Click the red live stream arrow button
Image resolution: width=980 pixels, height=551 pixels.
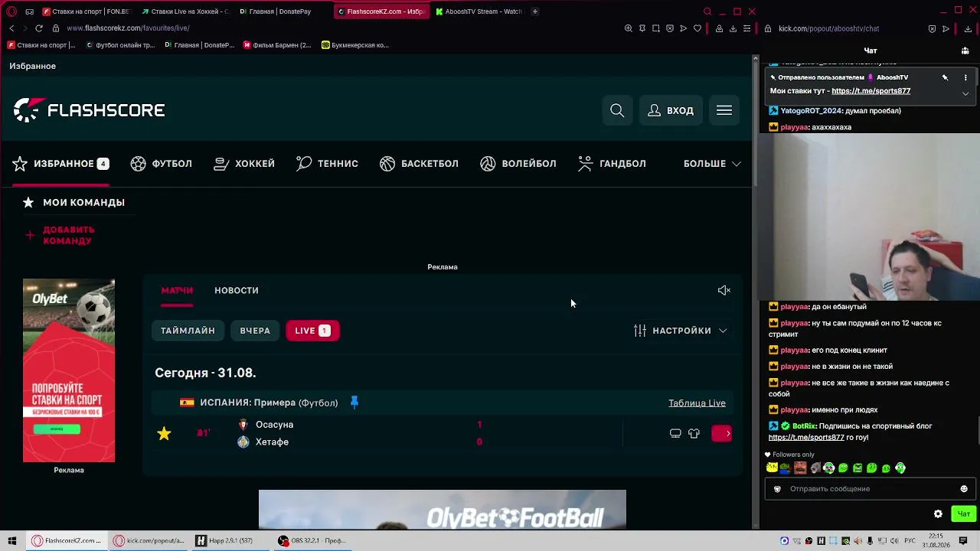[x=722, y=434]
